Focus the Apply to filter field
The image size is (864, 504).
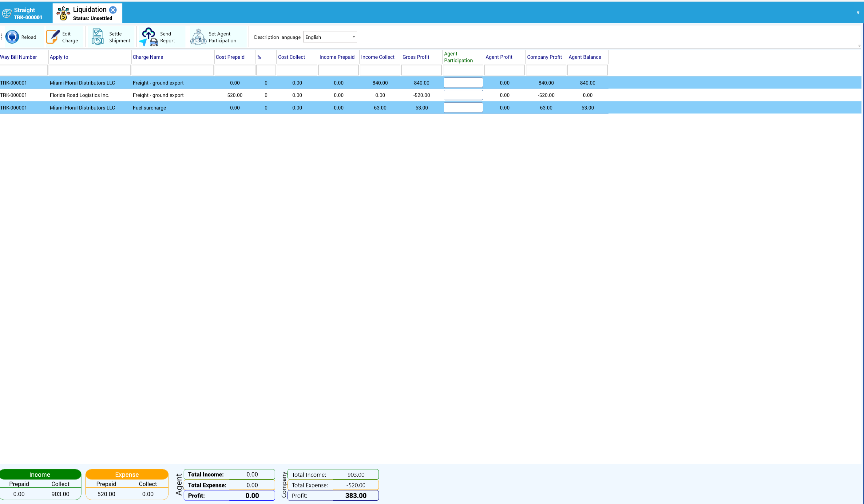coord(90,70)
